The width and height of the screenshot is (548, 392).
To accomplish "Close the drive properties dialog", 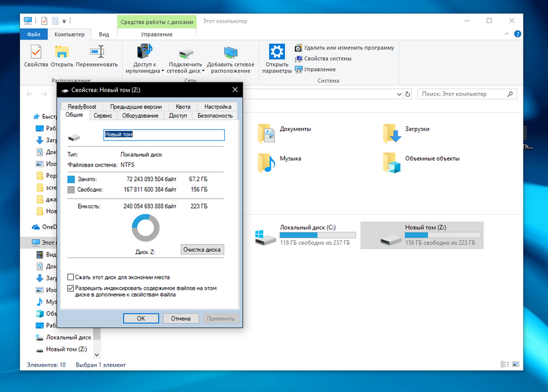I will (x=235, y=90).
